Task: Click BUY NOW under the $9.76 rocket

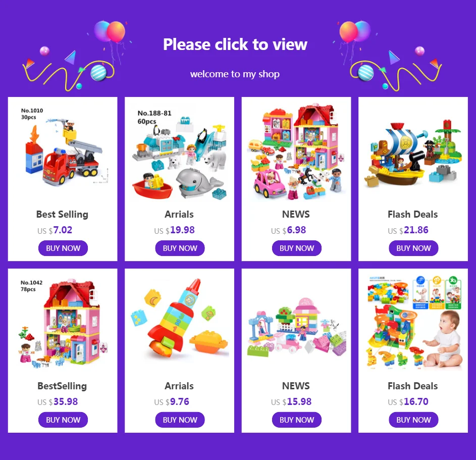Action: (x=180, y=420)
